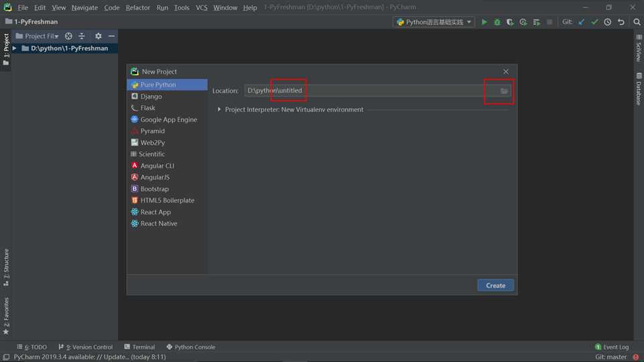Open the Event Log
Screen dimensions: 644x362
(612, 347)
